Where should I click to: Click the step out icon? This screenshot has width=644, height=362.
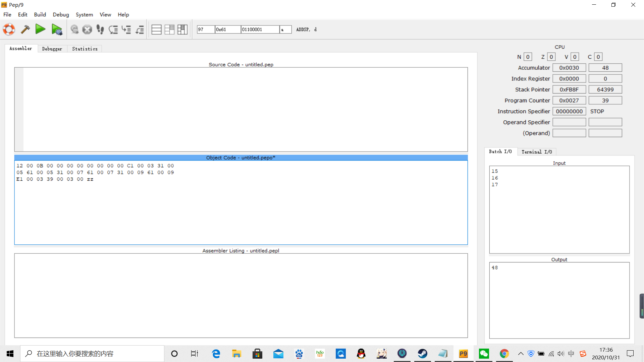point(140,29)
